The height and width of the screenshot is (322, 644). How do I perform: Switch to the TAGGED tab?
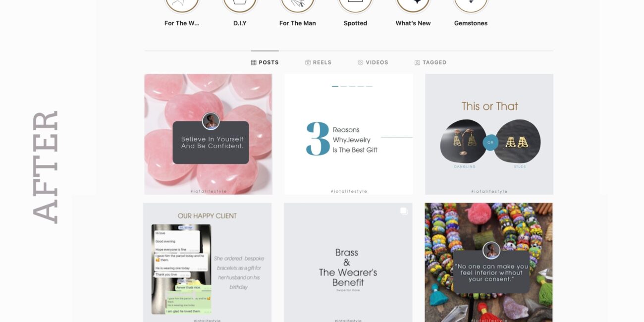[x=430, y=62]
